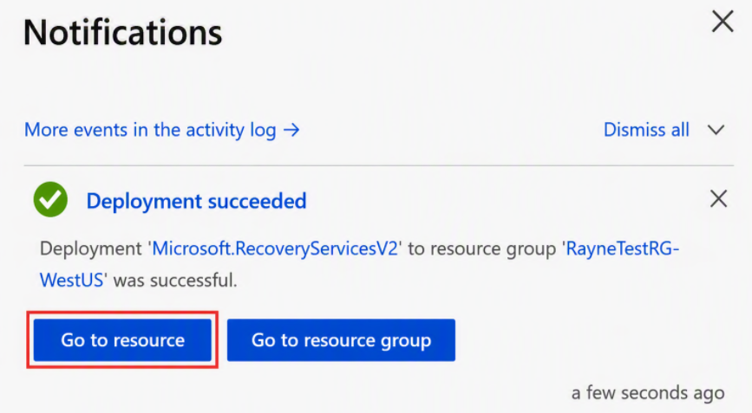Click the WestUS link on the second line
The width and height of the screenshot is (752, 413).
point(71,280)
